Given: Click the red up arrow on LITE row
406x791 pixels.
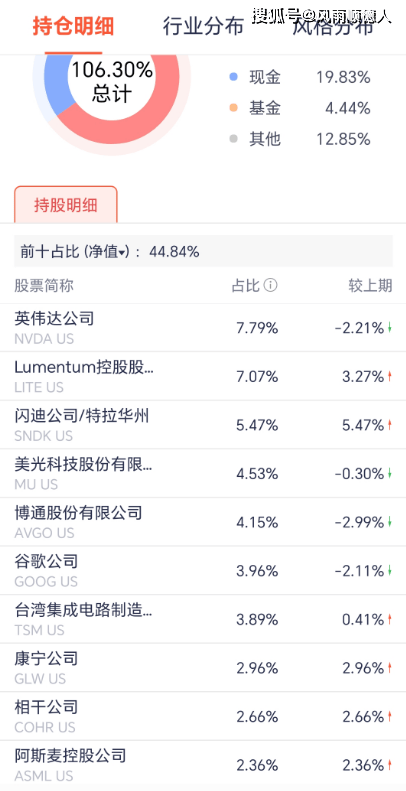Looking at the screenshot, I should [x=390, y=377].
